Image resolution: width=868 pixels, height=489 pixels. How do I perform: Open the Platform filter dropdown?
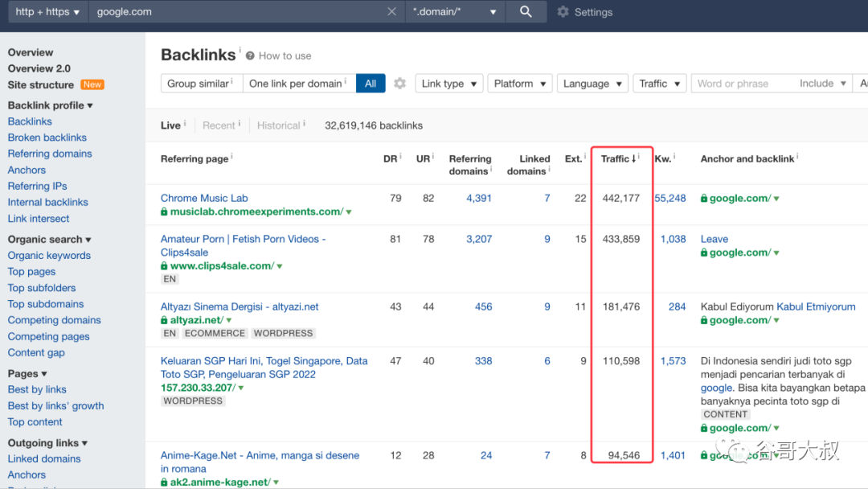click(520, 84)
